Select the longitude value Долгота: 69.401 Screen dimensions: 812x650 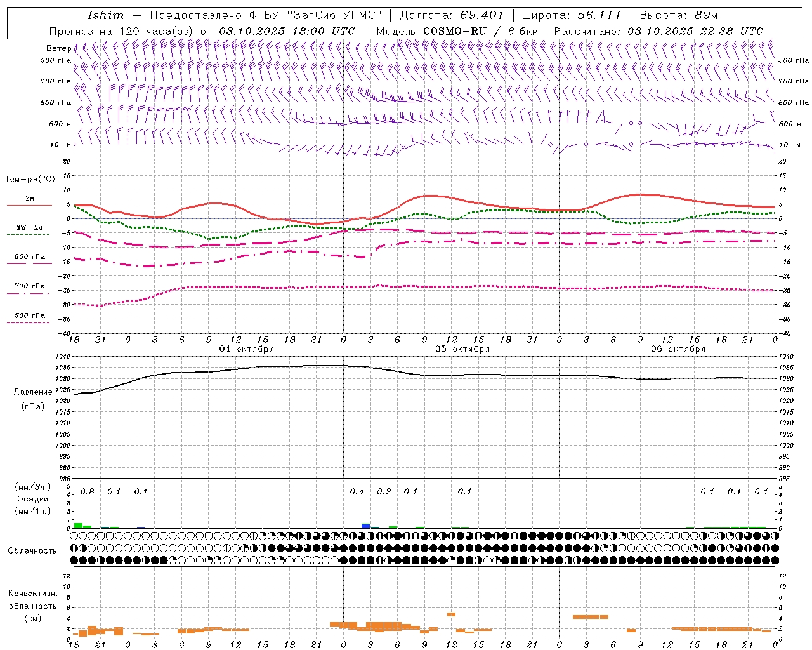[x=452, y=15]
